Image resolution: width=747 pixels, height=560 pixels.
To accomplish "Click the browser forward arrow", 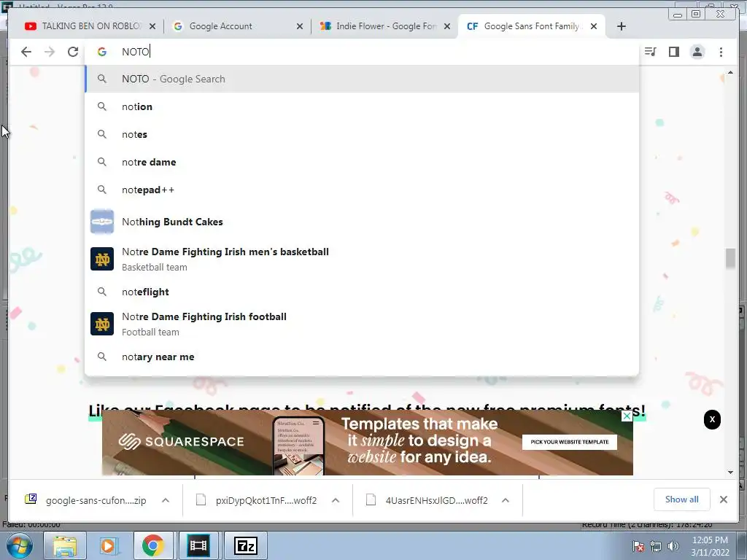I will point(50,52).
